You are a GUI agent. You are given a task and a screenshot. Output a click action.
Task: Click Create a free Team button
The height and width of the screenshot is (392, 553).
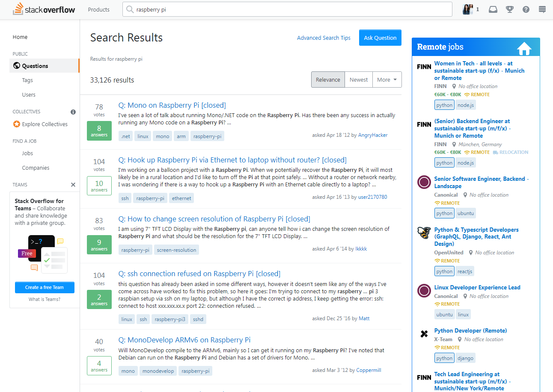tap(45, 287)
